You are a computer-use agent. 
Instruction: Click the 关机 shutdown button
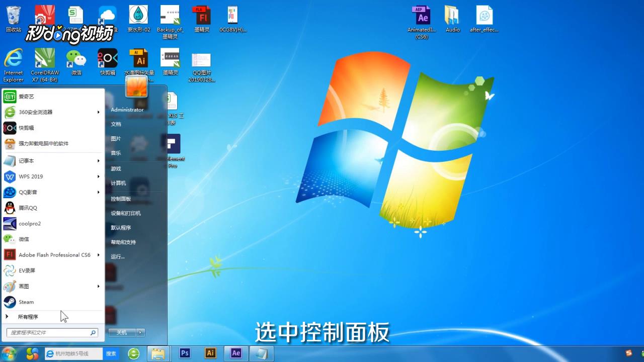pyautogui.click(x=122, y=332)
